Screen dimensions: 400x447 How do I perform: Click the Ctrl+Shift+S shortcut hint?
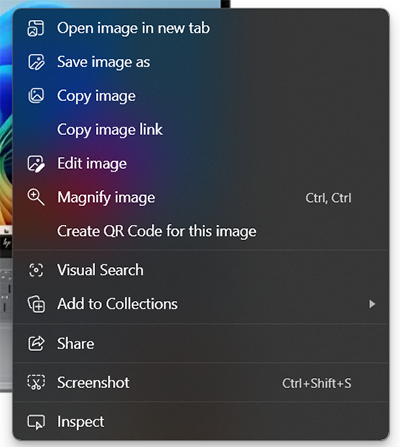317,383
